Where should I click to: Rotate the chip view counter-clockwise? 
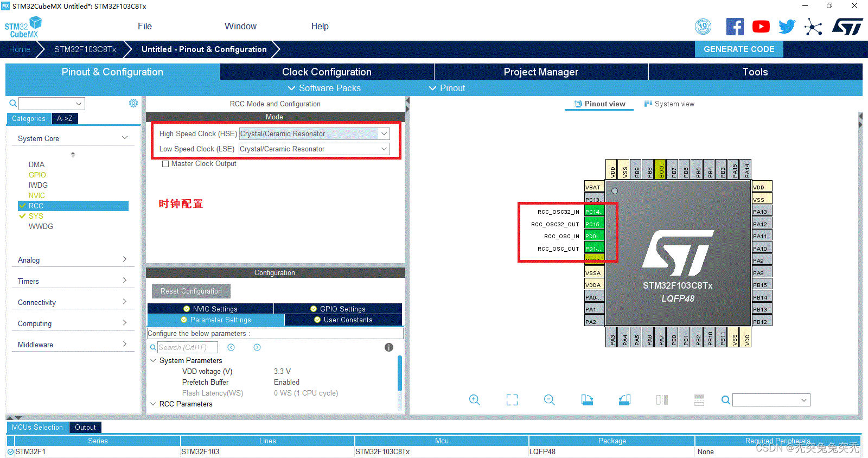click(624, 400)
